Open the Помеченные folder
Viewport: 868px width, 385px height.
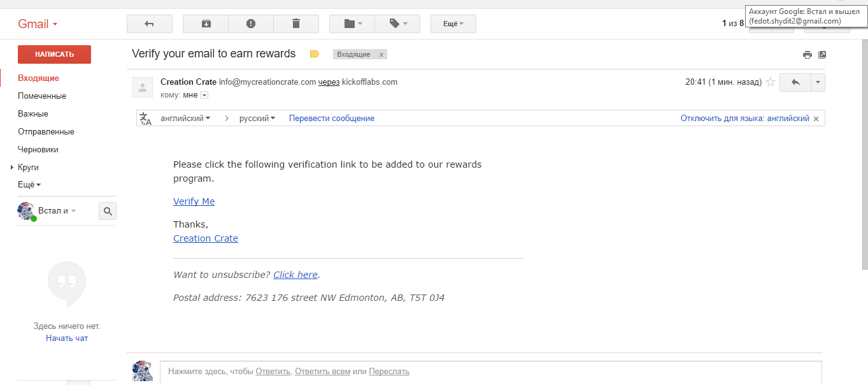42,96
